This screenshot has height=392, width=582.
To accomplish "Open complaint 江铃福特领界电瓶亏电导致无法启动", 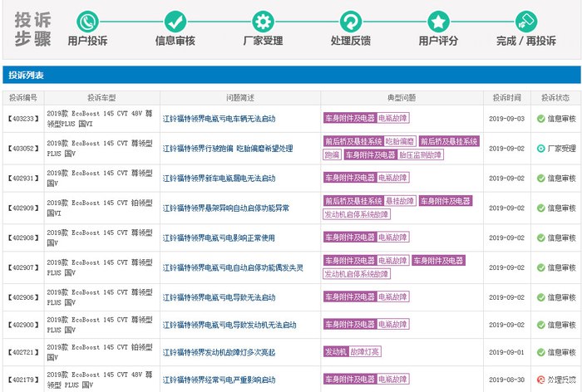I will coord(219,297).
